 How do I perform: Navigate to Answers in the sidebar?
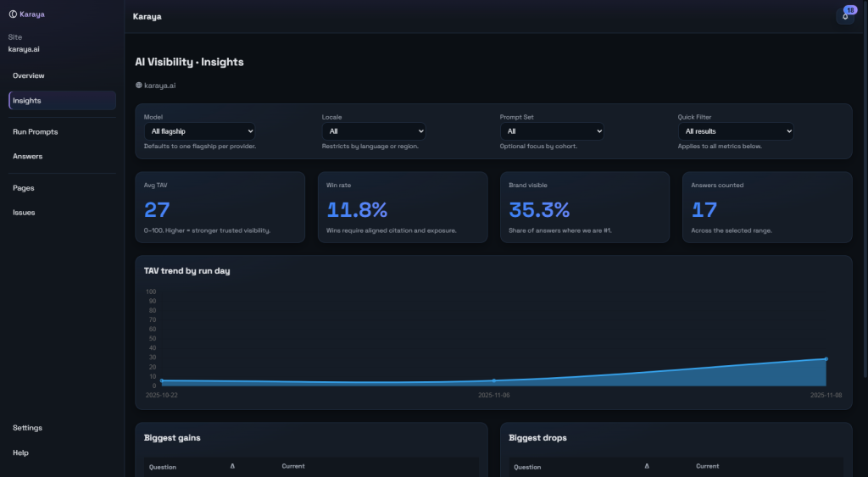click(28, 156)
